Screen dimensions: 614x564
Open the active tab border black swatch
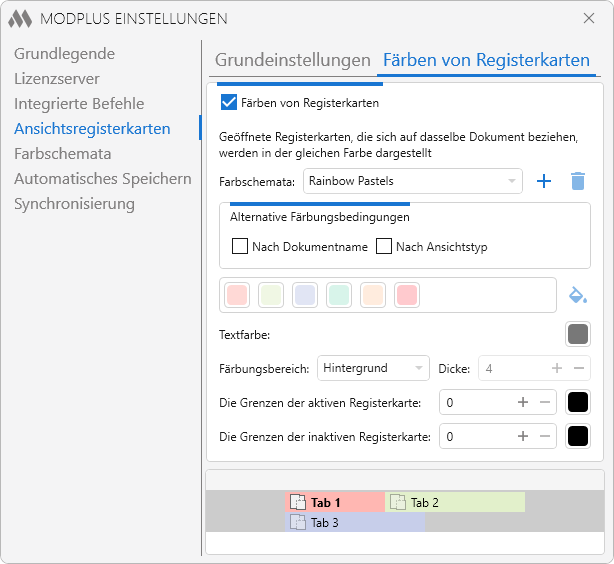tap(578, 402)
